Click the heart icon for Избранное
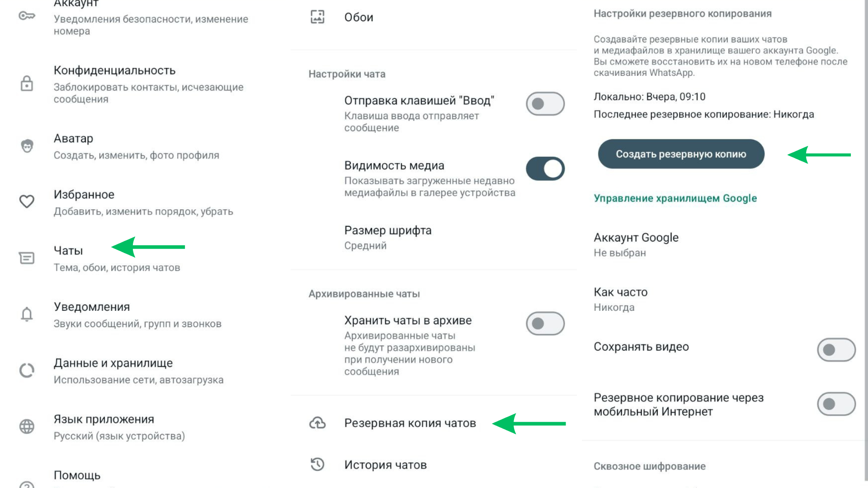The image size is (868, 488). (x=27, y=201)
